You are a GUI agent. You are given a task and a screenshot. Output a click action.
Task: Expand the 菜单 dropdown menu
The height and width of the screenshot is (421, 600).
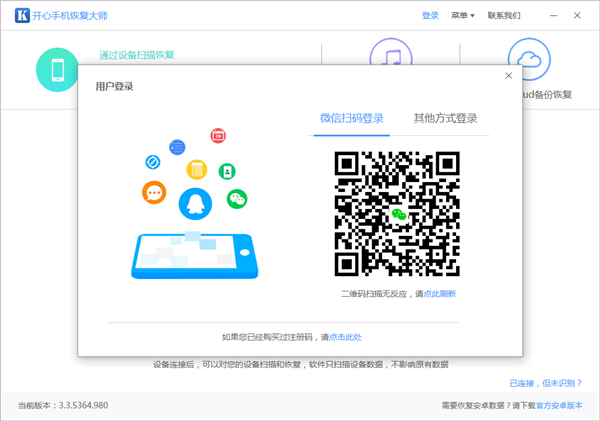click(463, 16)
